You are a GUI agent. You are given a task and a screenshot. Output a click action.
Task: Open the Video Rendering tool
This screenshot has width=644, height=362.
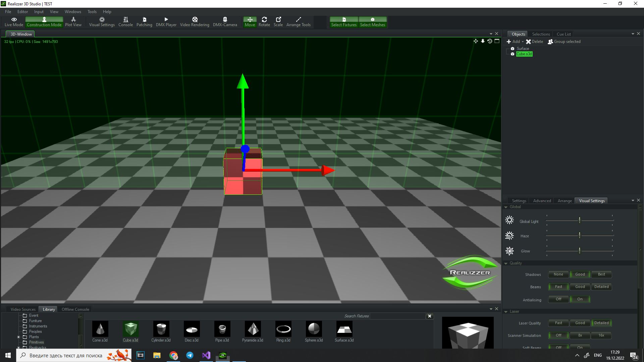(x=195, y=22)
